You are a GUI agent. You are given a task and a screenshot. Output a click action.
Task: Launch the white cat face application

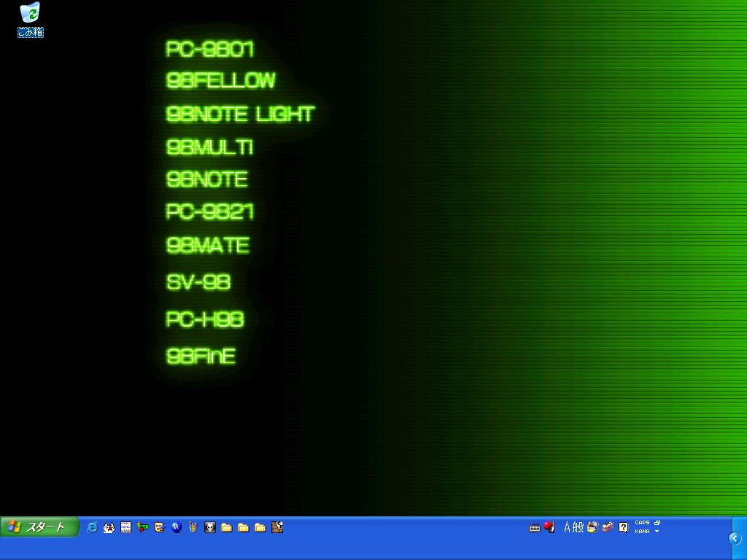[109, 527]
